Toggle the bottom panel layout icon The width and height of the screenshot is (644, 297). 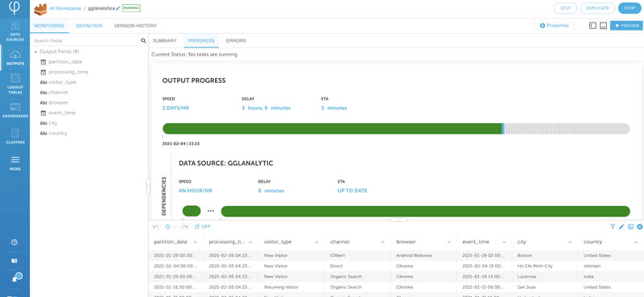point(603,26)
